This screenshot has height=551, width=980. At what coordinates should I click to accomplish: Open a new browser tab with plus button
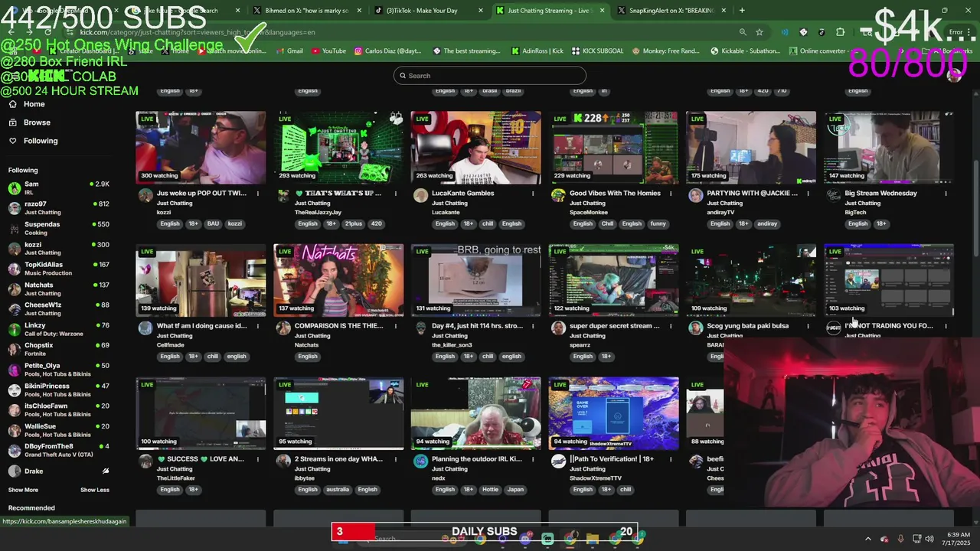pyautogui.click(x=742, y=11)
